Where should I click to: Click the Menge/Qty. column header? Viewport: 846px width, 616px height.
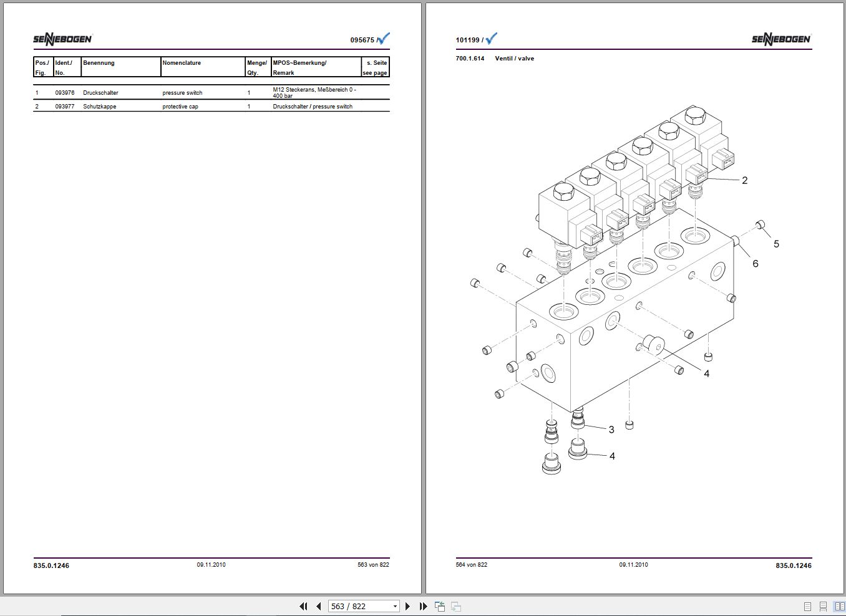(x=257, y=67)
